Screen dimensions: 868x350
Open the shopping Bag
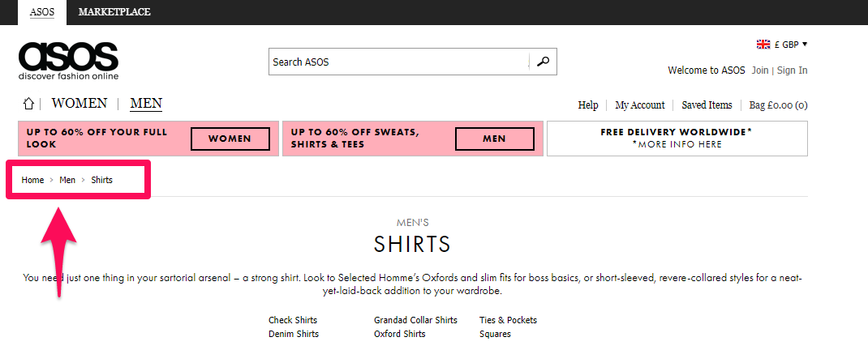point(778,105)
